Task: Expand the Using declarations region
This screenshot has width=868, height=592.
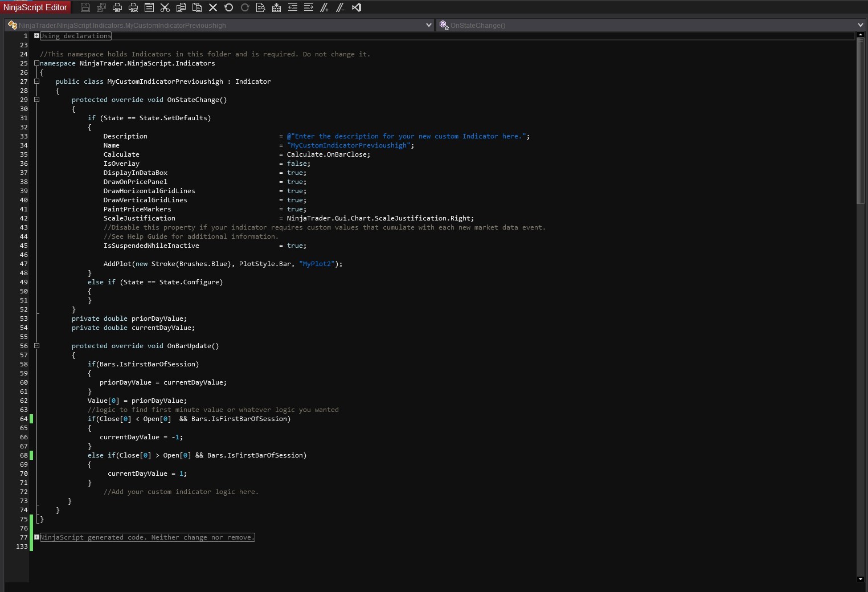Action: 36,36
